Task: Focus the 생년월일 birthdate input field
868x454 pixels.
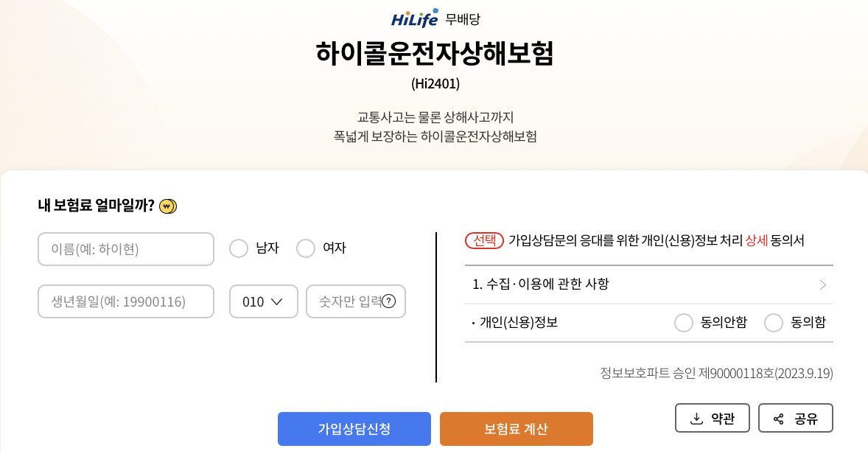Action: click(126, 301)
